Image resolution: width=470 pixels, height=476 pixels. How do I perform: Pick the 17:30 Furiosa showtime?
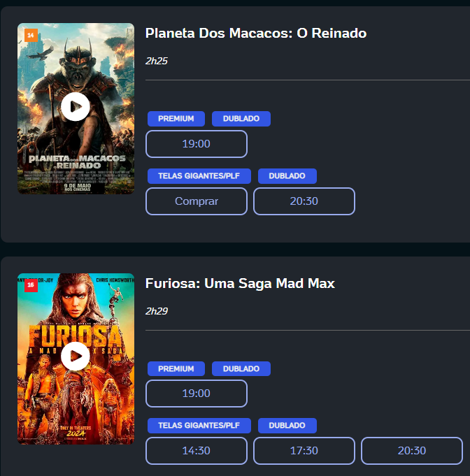pos(304,451)
